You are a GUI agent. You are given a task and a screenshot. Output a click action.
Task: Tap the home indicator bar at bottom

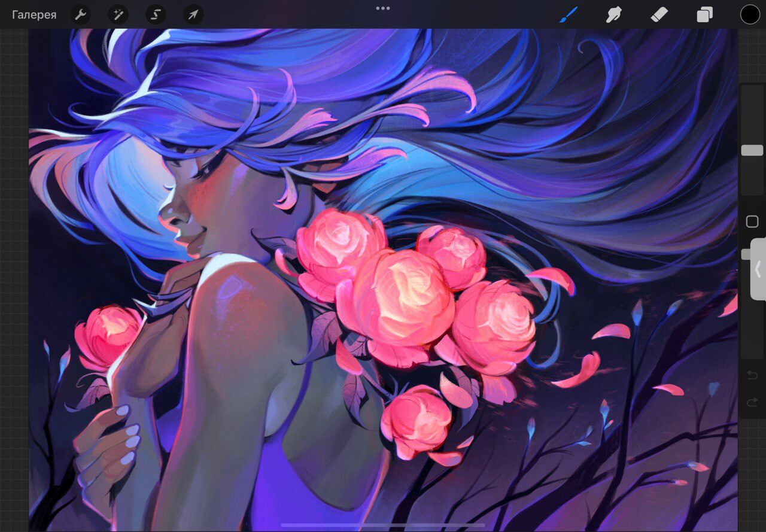(x=383, y=525)
